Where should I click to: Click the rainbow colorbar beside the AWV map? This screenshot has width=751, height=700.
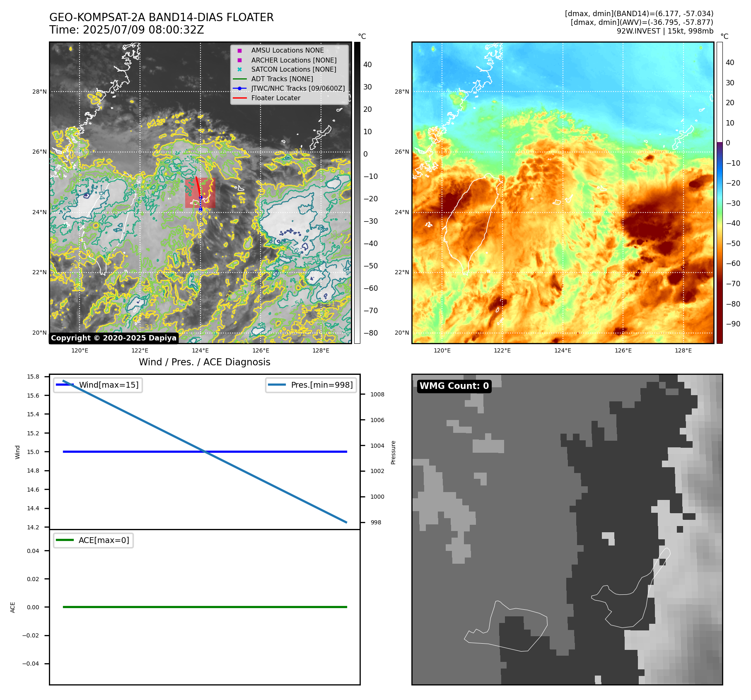pyautogui.click(x=720, y=193)
